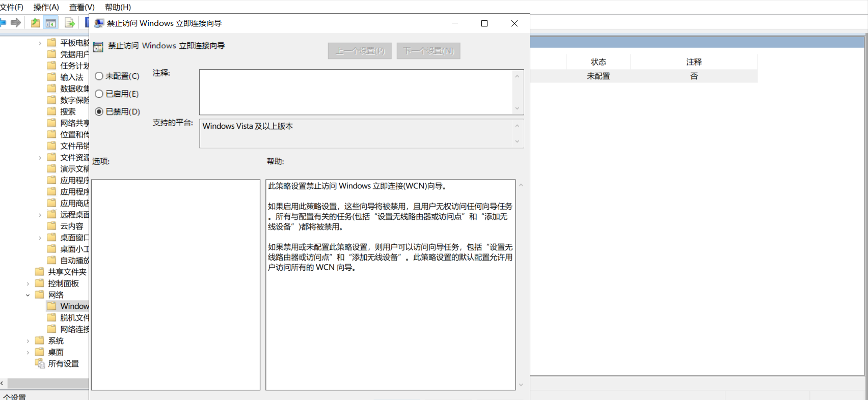This screenshot has width=868, height=400.
Task: Open the 操作(A) menu
Action: pyautogui.click(x=46, y=7)
